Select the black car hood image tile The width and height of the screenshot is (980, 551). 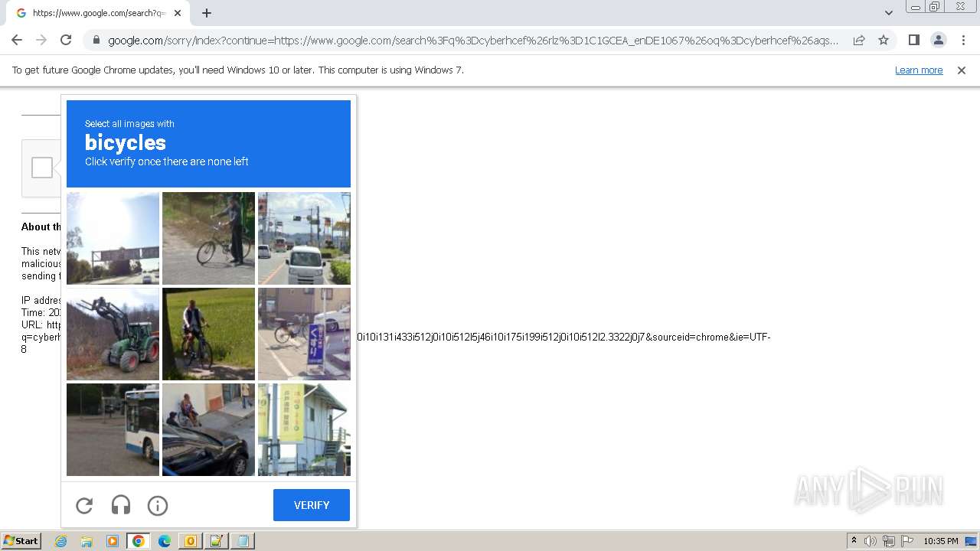coord(208,429)
